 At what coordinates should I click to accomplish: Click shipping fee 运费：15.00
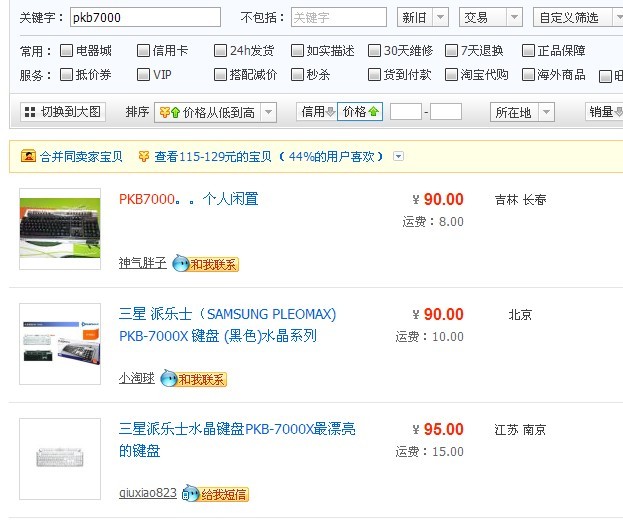(x=430, y=451)
